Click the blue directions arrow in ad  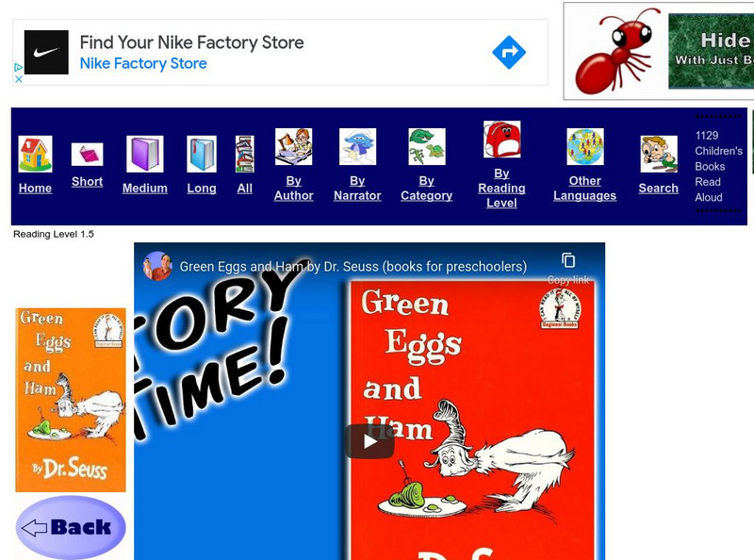(x=509, y=52)
